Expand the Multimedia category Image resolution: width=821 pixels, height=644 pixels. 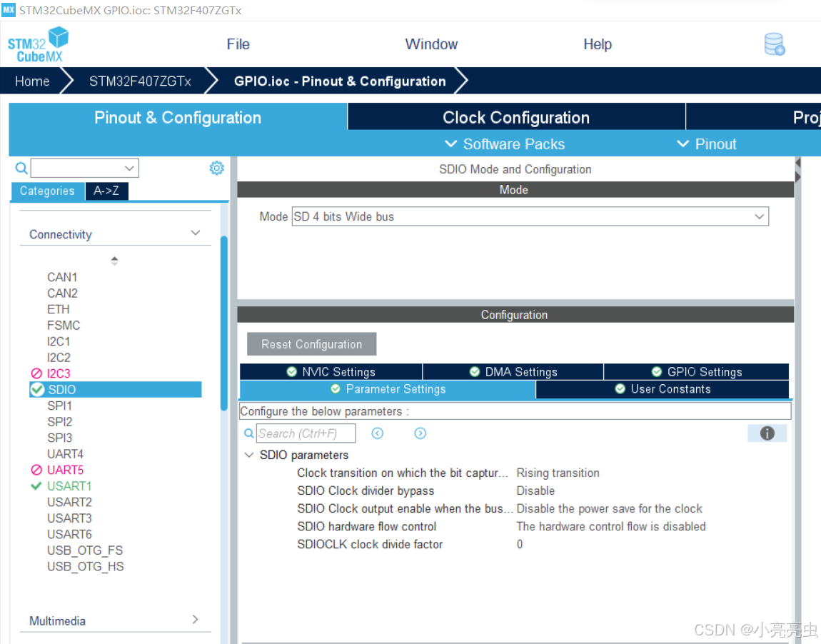coord(196,620)
